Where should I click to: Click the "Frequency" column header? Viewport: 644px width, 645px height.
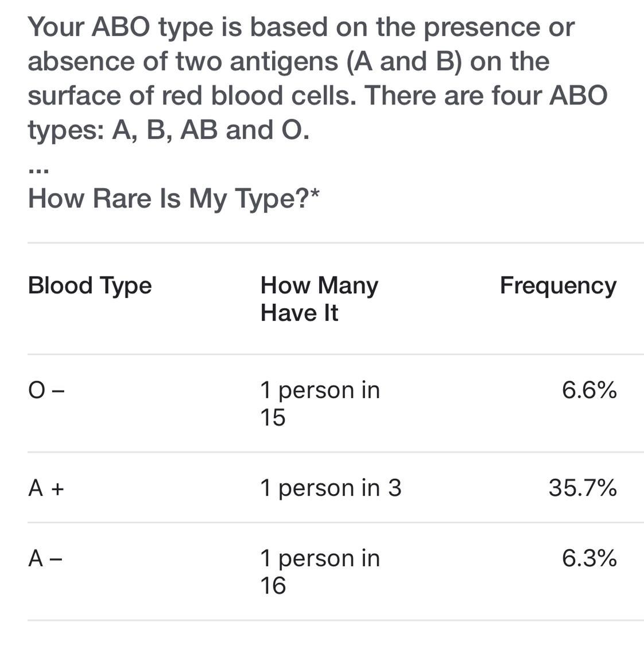coord(557,285)
